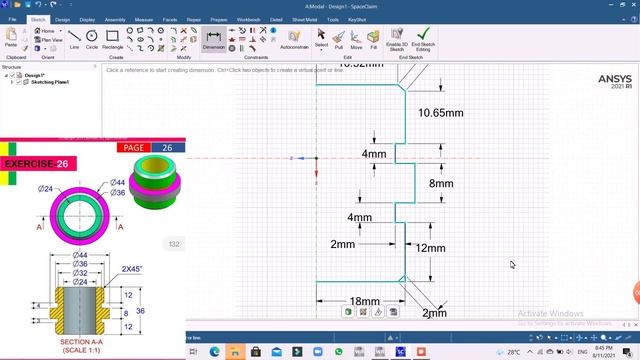Click End Sketch Editing checkmark
This screenshot has height=360, width=640.
pyautogui.click(x=423, y=40)
